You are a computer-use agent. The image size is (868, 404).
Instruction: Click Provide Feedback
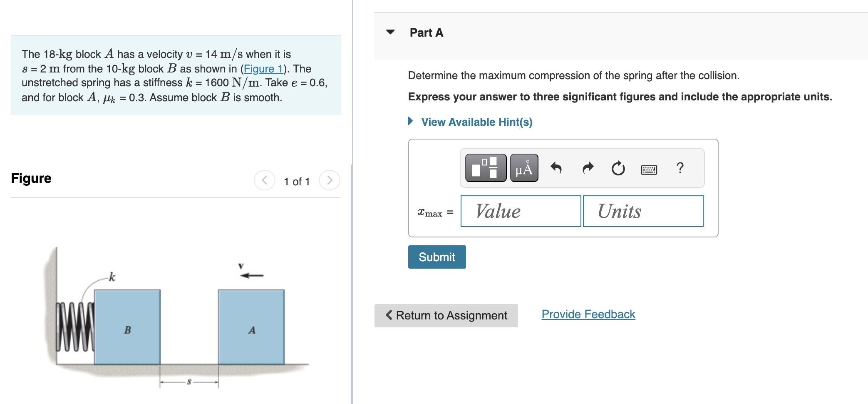point(588,314)
